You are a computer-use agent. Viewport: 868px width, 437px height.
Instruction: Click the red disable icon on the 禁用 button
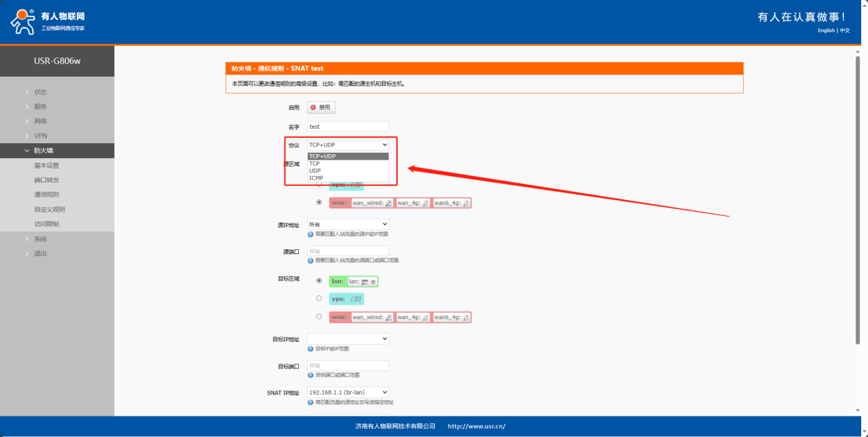pos(313,108)
